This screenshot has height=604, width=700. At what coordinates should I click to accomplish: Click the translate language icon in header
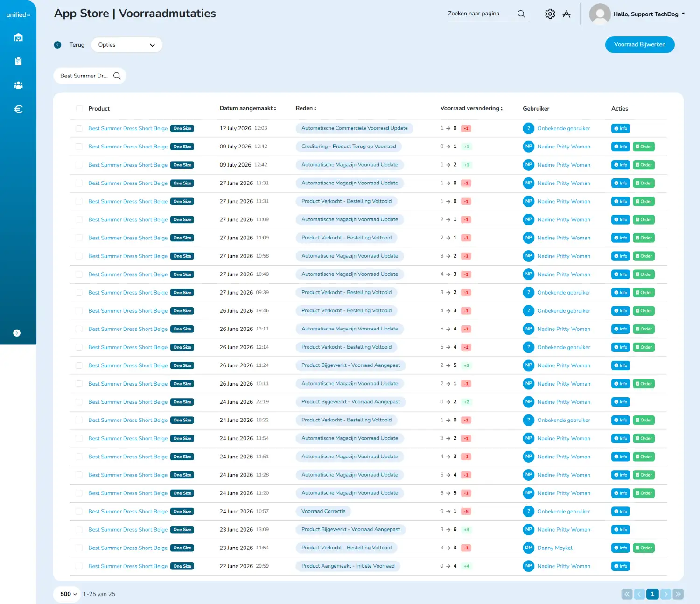(x=567, y=14)
